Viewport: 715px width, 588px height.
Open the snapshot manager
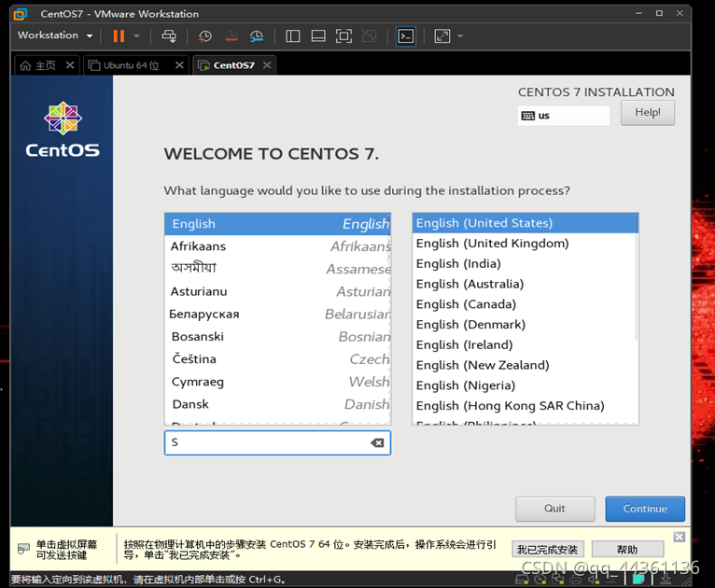pyautogui.click(x=257, y=36)
